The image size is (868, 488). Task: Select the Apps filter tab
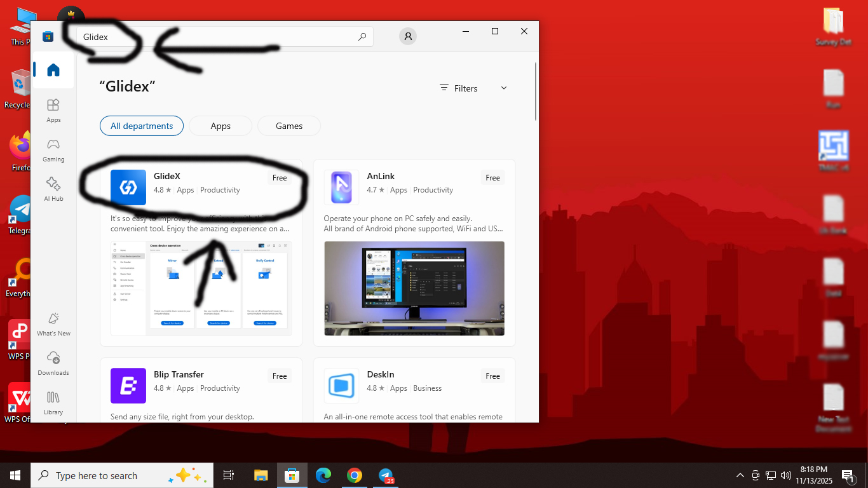tap(220, 126)
